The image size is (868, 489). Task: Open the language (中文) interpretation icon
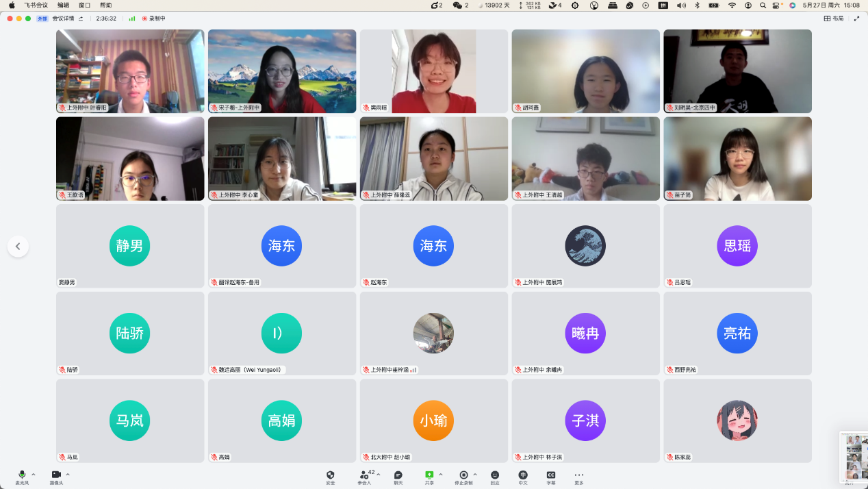pyautogui.click(x=523, y=477)
